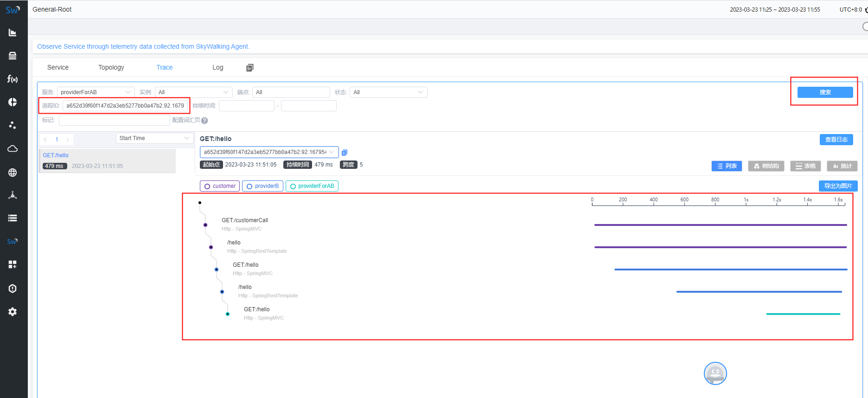
Task: Click the 搜索 search button
Action: [825, 92]
